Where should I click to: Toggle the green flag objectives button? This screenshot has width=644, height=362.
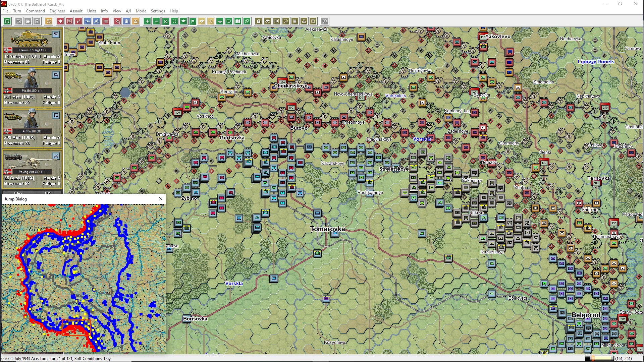click(x=193, y=21)
